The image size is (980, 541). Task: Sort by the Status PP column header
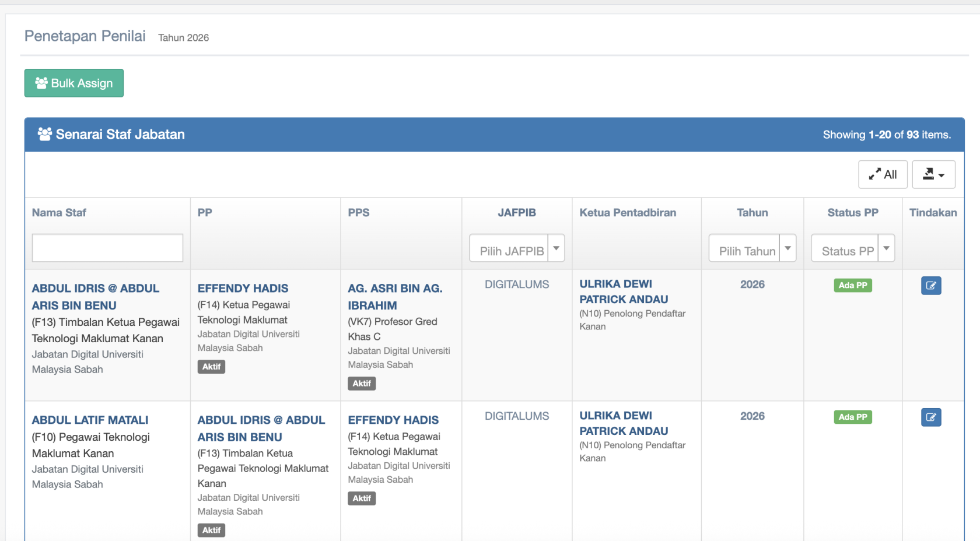pyautogui.click(x=852, y=213)
